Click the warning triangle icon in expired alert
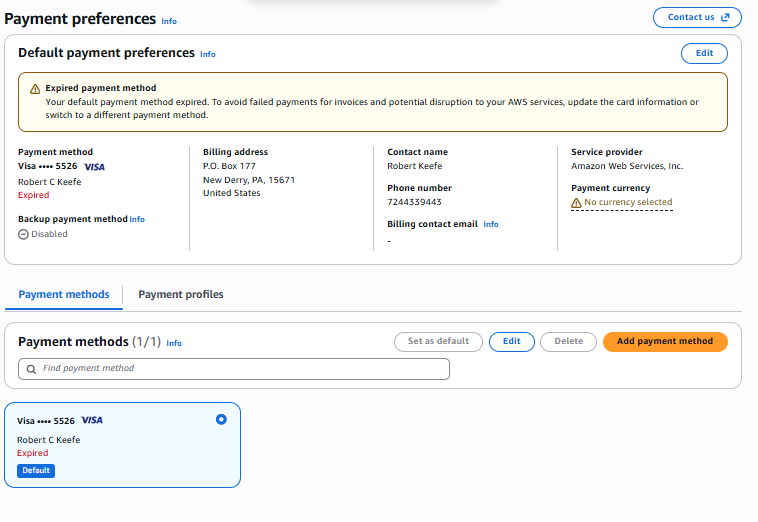 click(x=35, y=89)
